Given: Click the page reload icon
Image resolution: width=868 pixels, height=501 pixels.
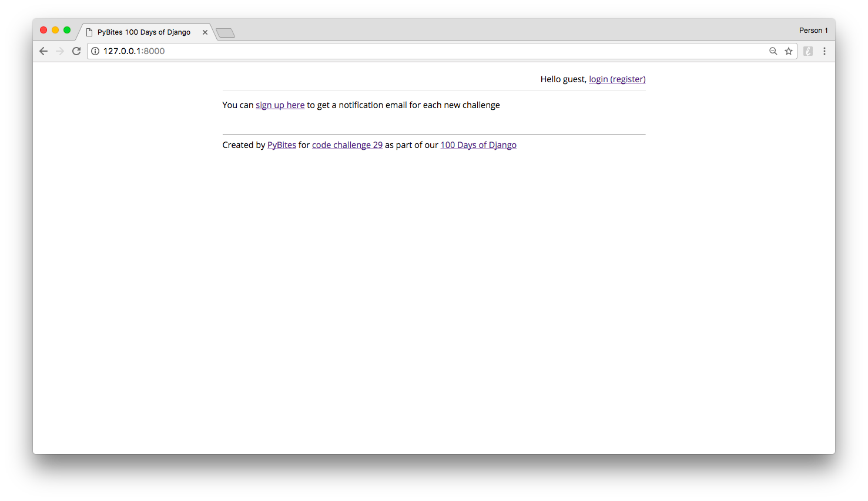Looking at the screenshot, I should [x=76, y=51].
